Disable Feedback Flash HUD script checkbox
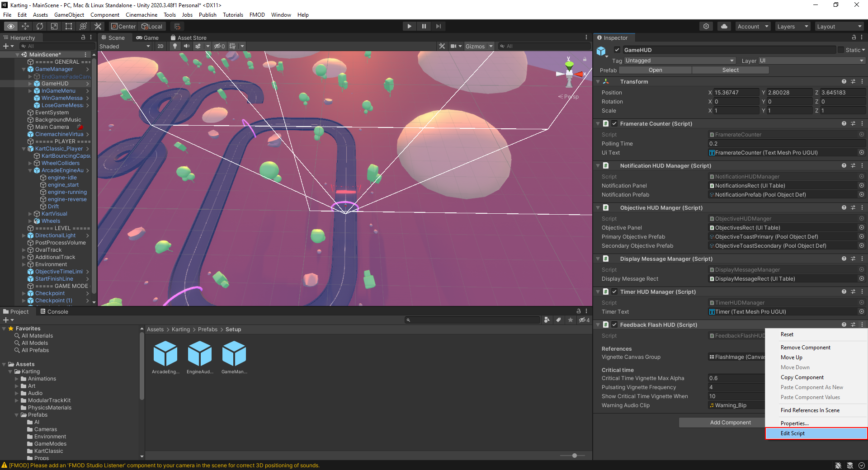This screenshot has width=868, height=470. (x=614, y=325)
